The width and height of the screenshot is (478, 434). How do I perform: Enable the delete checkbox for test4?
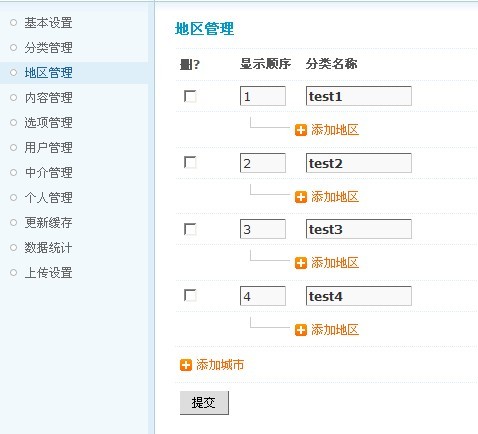click(x=190, y=296)
